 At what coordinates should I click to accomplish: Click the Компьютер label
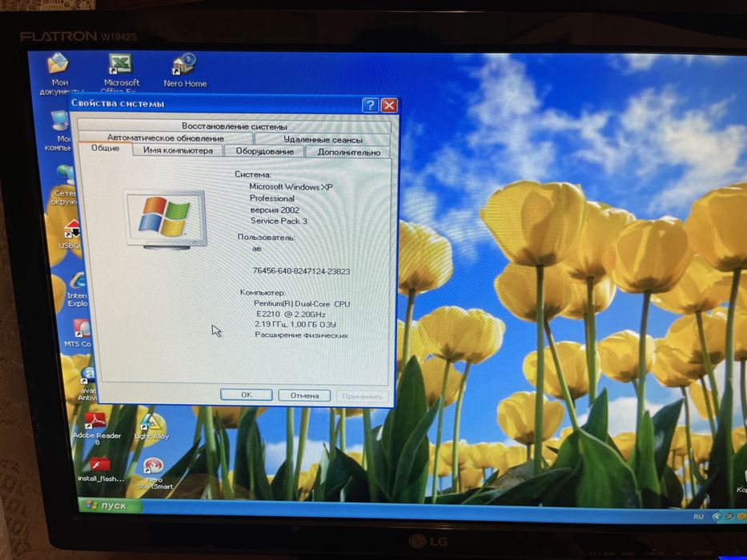pos(263,292)
